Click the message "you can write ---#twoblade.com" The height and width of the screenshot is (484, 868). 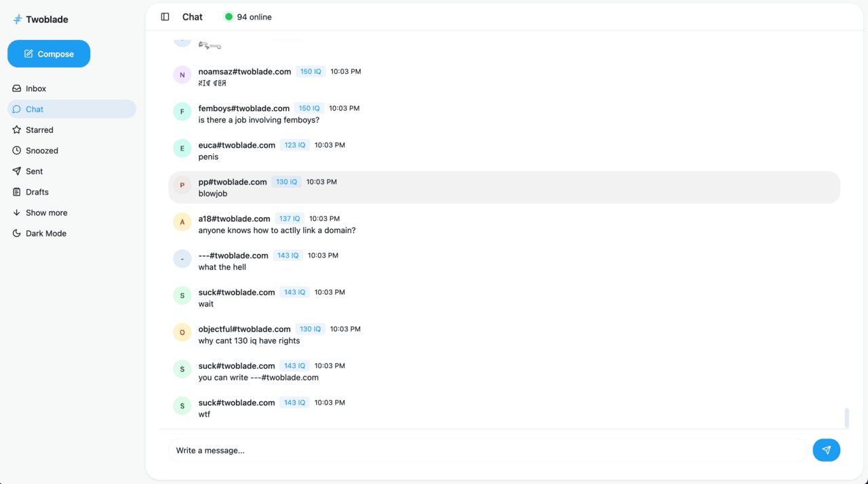258,378
